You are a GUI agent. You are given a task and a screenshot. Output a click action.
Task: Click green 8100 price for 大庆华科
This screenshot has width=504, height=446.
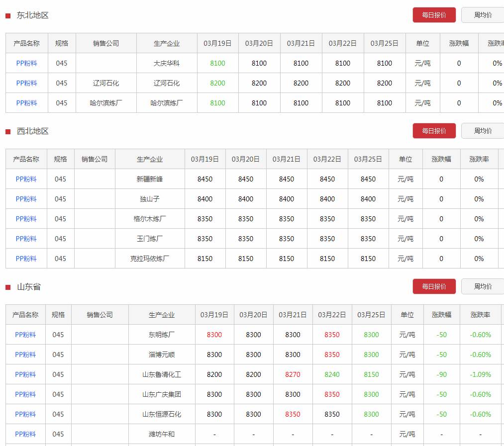(217, 63)
